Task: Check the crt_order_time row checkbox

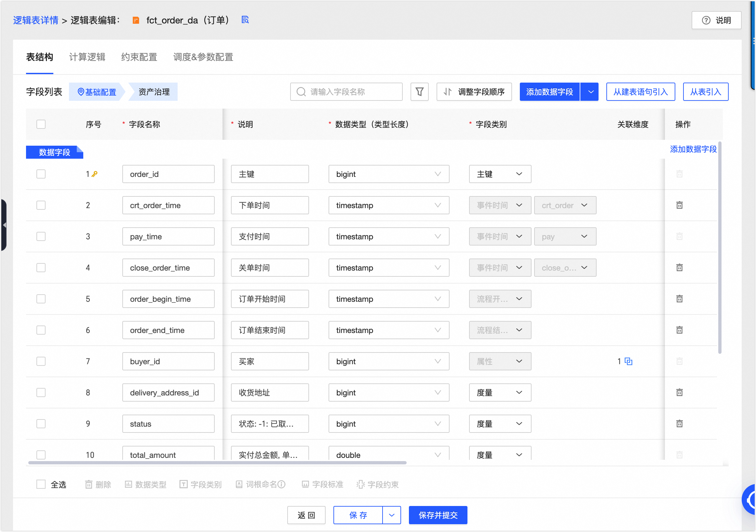Action: click(41, 206)
